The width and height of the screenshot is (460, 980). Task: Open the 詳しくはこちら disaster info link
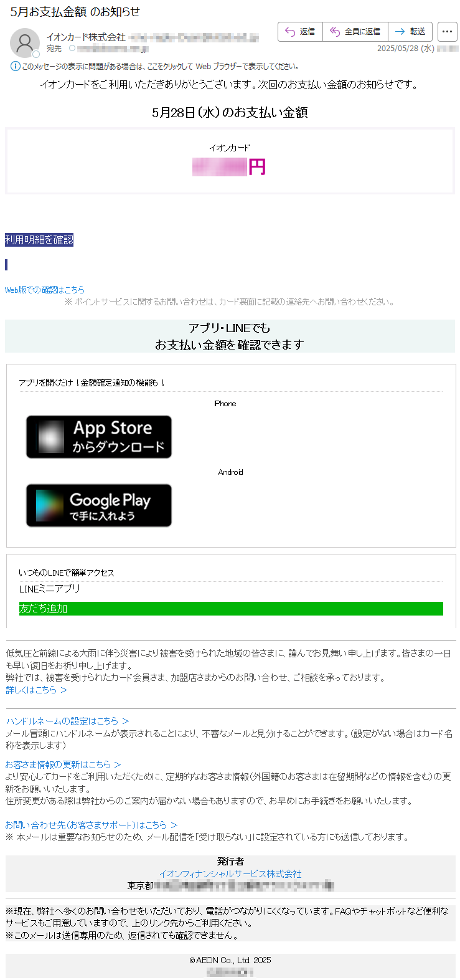point(37,690)
